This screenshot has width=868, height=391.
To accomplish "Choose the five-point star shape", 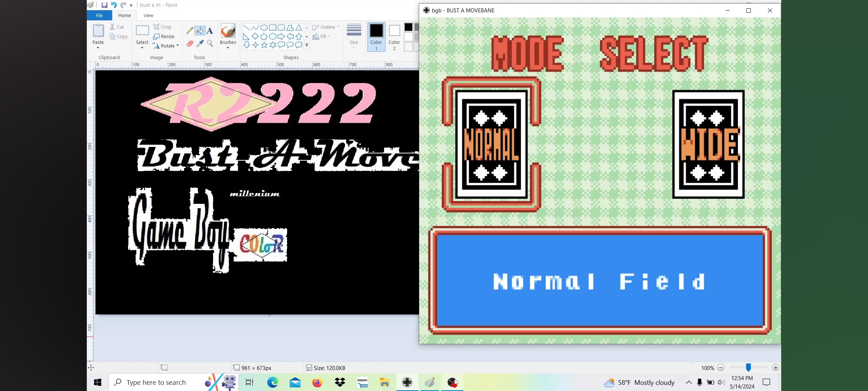I will click(264, 45).
